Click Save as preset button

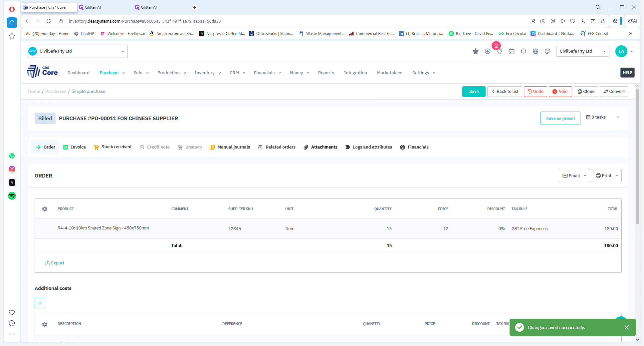pos(560,118)
